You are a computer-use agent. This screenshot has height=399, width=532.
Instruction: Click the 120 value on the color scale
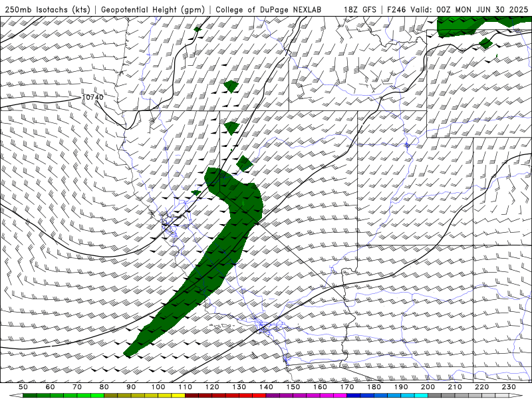coord(212,387)
